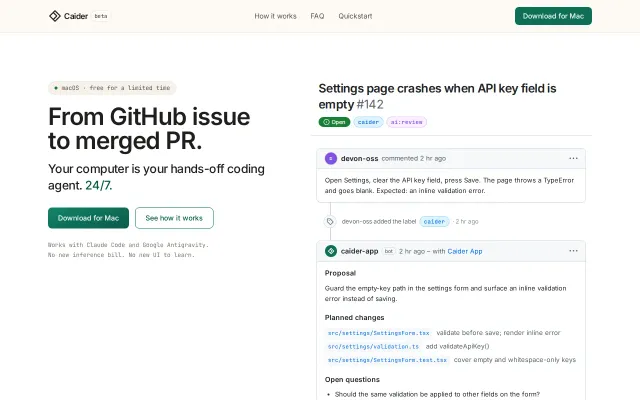Click the hero Download for Mac button
640x400 pixels.
point(89,218)
